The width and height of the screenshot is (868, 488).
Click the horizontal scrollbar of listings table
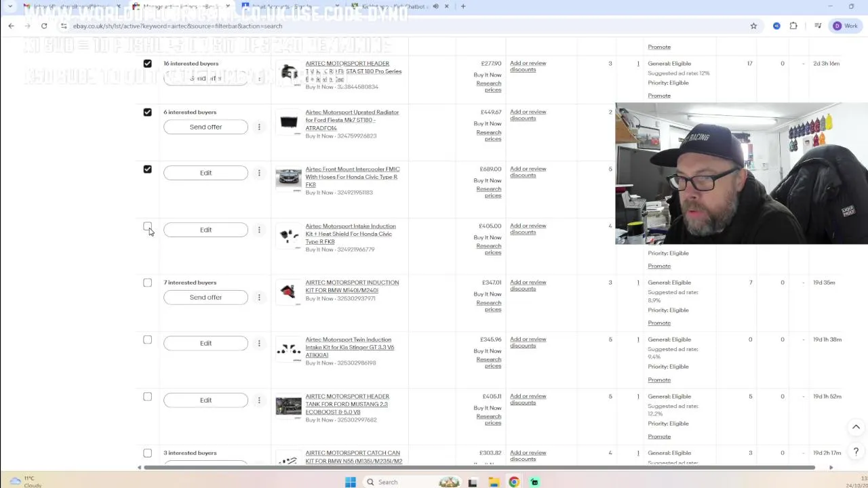pos(479,468)
